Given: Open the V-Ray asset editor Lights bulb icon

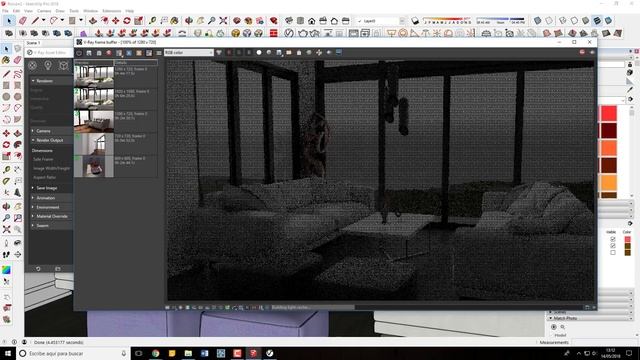Looking at the screenshot, I should [48, 65].
